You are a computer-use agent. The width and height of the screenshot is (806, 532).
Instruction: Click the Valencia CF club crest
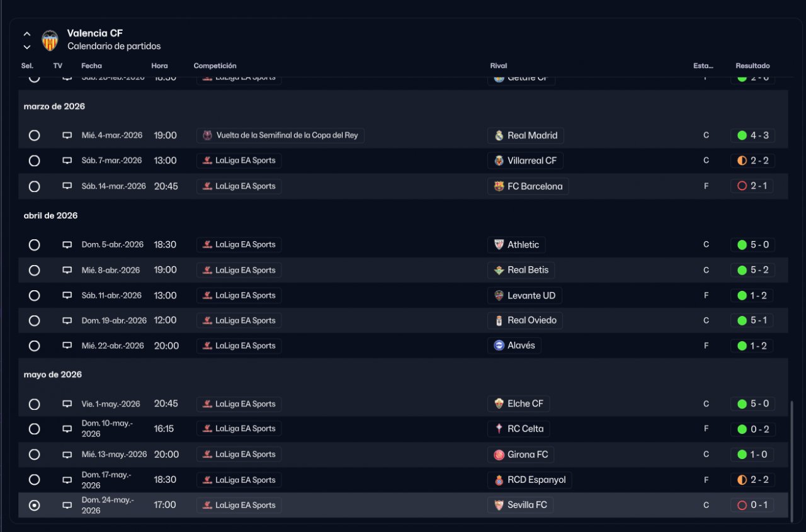[x=50, y=40]
